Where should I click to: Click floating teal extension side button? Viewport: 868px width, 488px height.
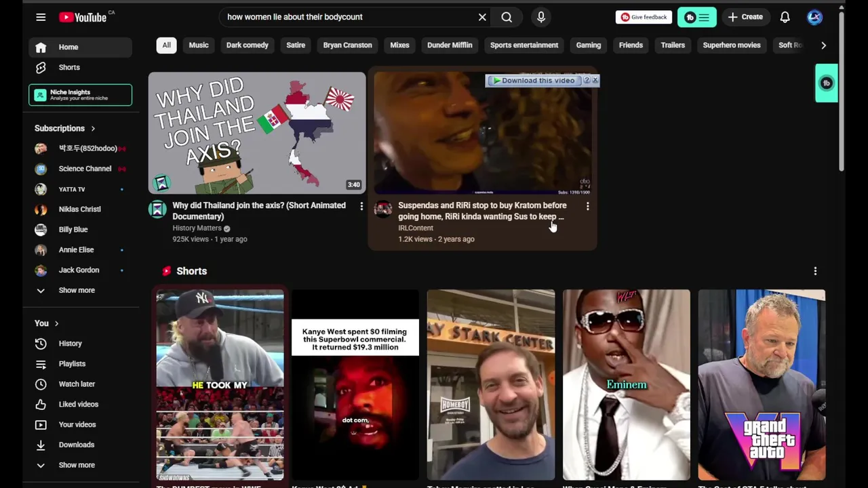click(x=827, y=83)
